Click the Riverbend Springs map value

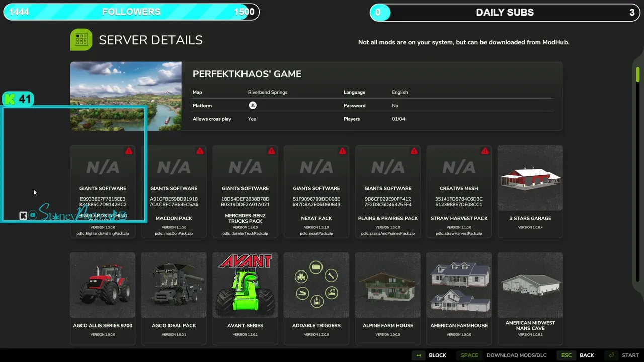coord(268,92)
